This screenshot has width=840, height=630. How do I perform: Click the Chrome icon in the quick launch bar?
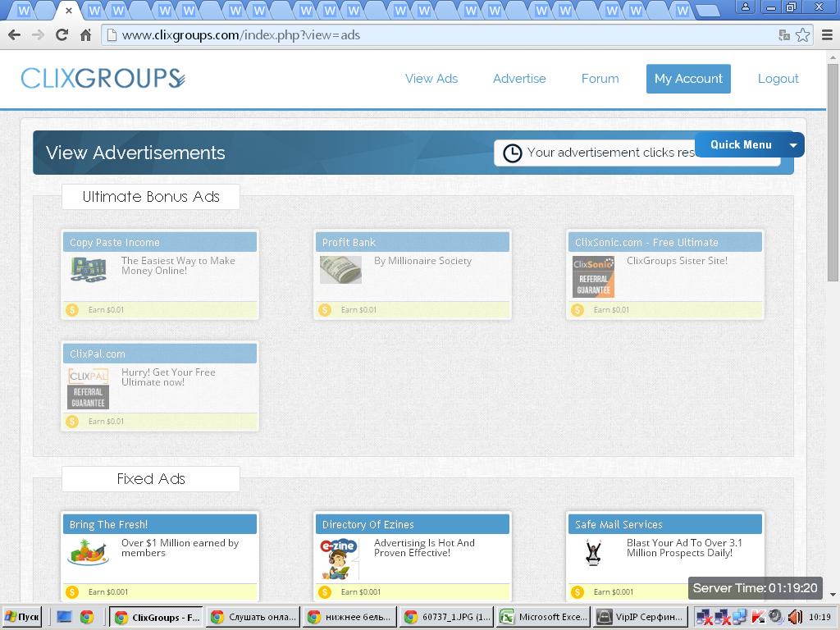87,617
